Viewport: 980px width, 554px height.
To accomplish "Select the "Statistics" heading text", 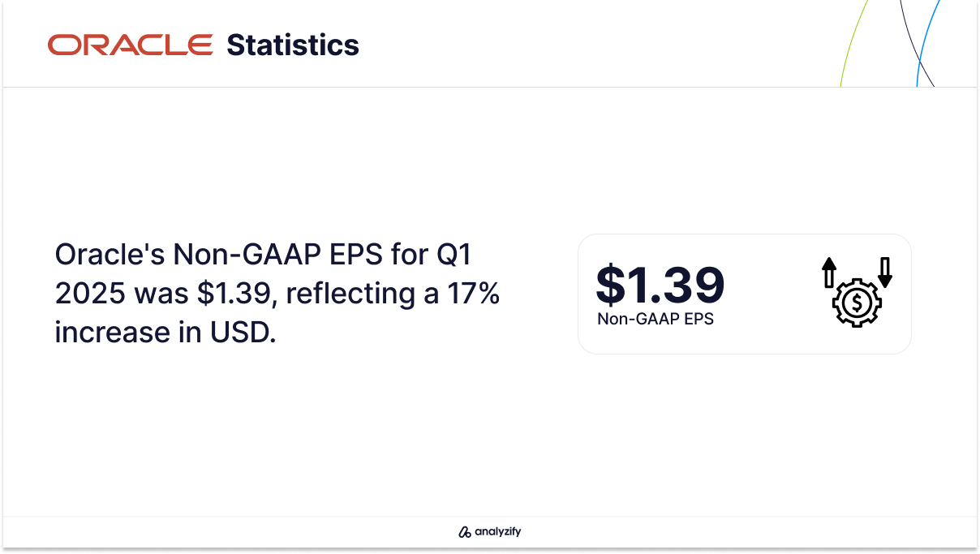I will coord(293,45).
